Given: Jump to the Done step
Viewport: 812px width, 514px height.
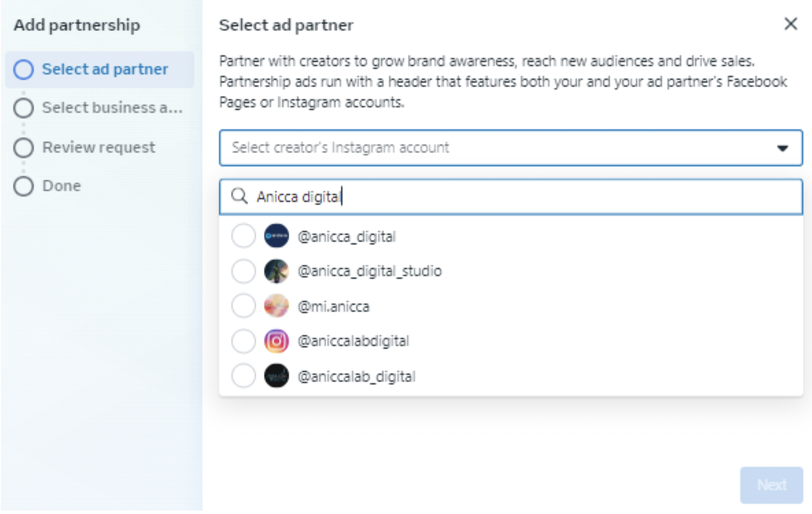Looking at the screenshot, I should [x=61, y=186].
